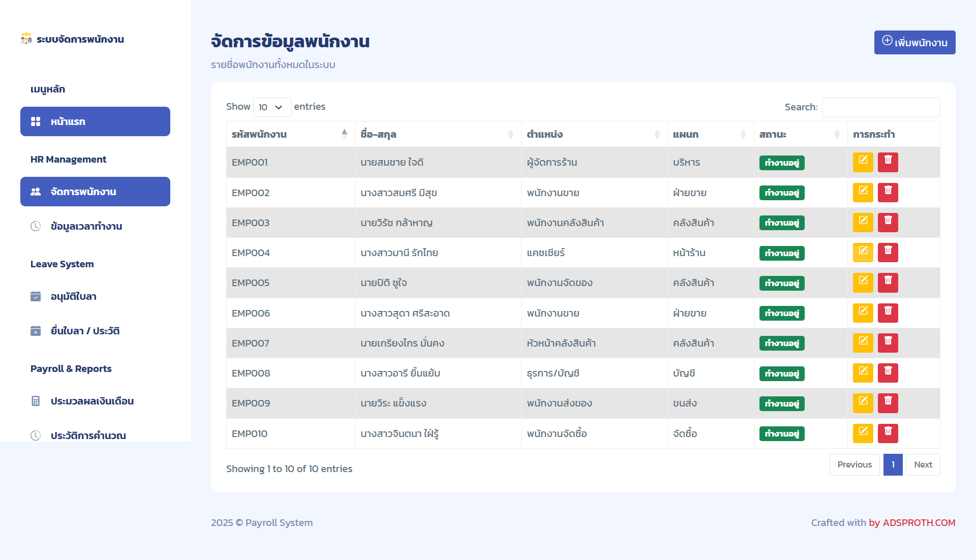Open ยื่นใบลา / ประวัติ menu item
The height and width of the screenshot is (560, 976).
[x=95, y=331]
